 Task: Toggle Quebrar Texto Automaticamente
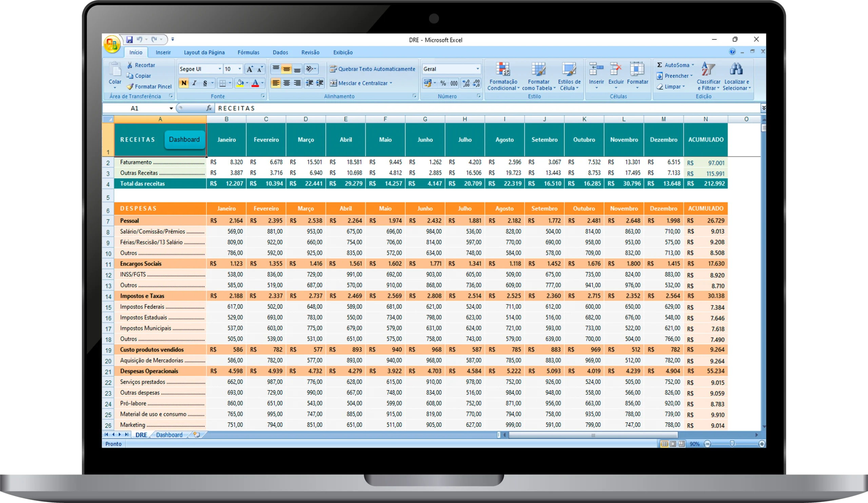[x=372, y=69]
